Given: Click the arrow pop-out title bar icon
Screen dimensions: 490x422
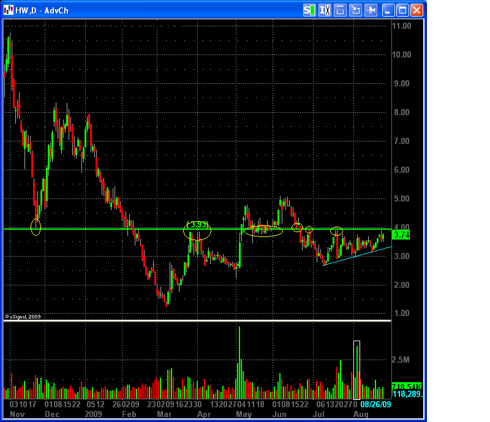Looking at the screenshot, I should [355, 10].
